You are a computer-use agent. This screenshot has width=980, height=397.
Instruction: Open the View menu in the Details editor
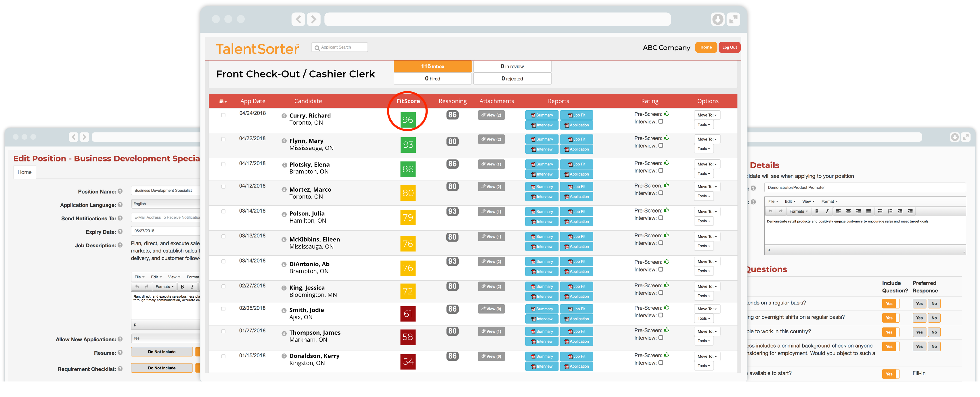tap(808, 201)
